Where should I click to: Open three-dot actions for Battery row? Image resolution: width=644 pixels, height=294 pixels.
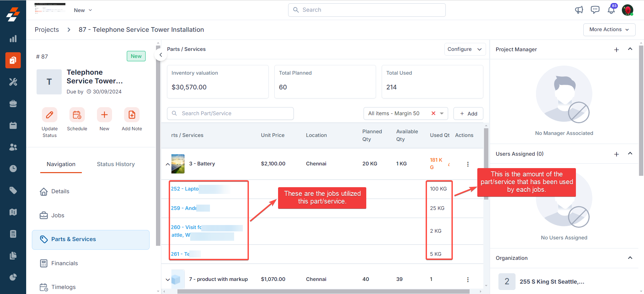coord(468,164)
